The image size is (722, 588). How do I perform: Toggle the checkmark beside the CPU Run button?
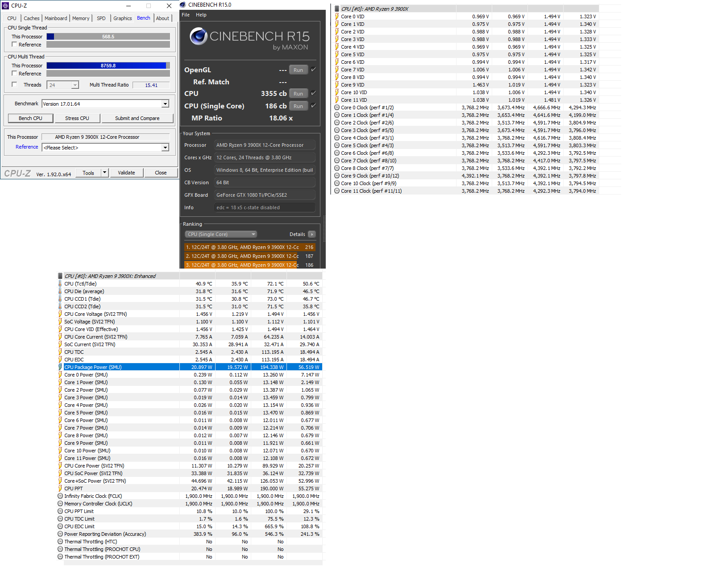(313, 93)
